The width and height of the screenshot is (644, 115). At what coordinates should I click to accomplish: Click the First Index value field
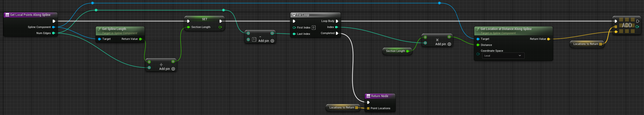tap(314, 27)
